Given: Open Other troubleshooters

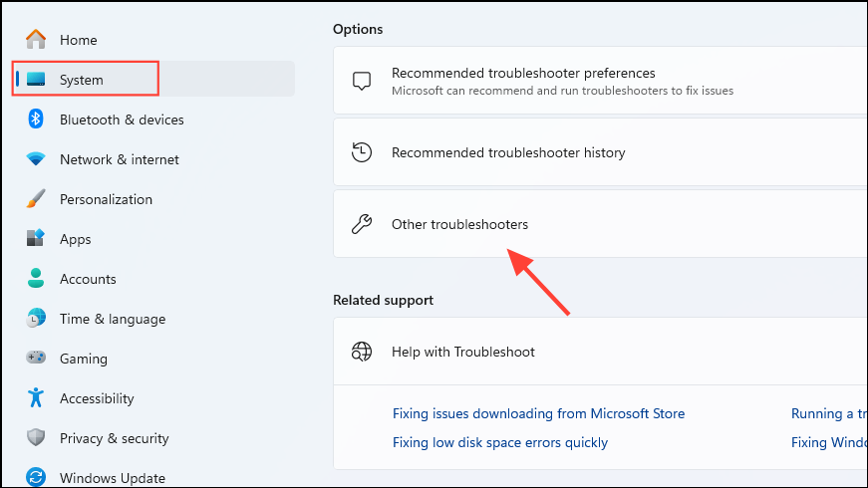Looking at the screenshot, I should [600, 224].
